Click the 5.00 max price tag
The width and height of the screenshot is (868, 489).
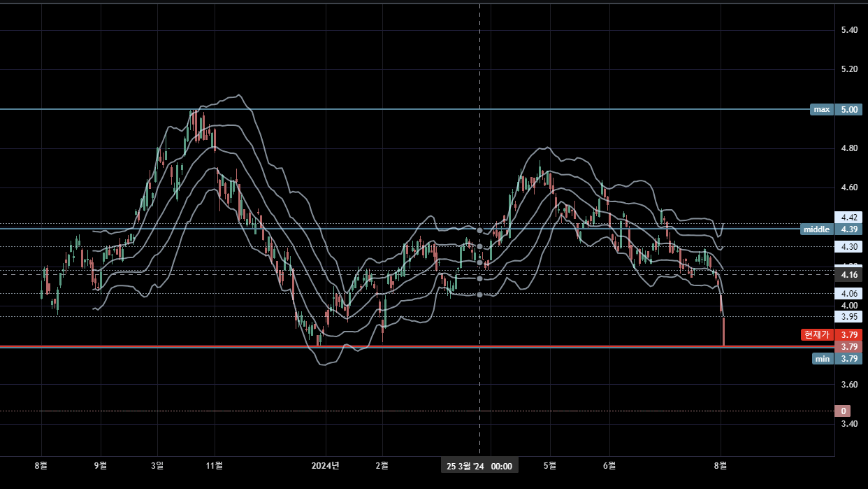pyautogui.click(x=849, y=109)
